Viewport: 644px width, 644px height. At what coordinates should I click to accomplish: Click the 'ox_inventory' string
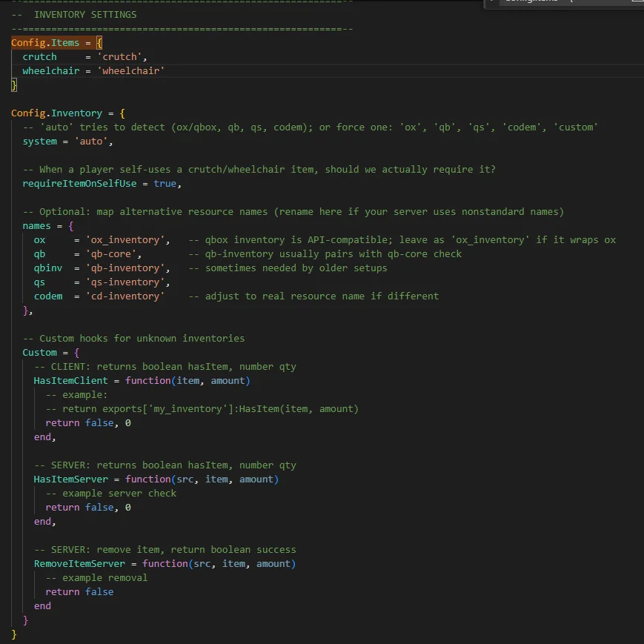point(127,240)
